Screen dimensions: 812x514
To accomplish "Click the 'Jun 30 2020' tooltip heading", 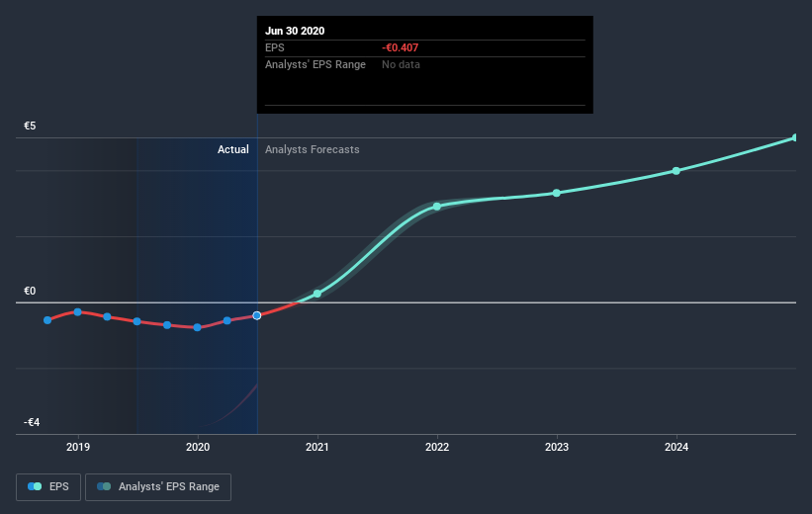I will [295, 31].
